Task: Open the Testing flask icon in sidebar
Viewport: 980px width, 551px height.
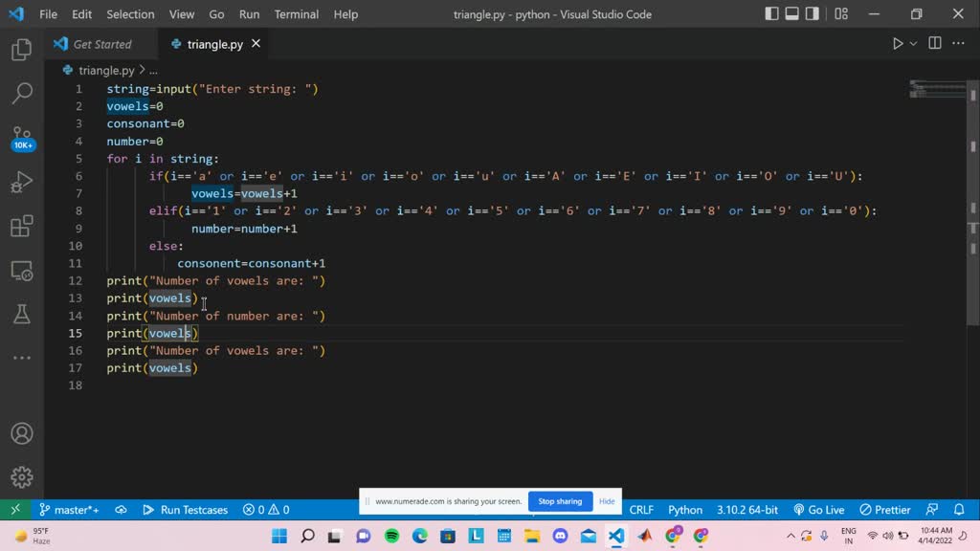Action: (x=21, y=313)
